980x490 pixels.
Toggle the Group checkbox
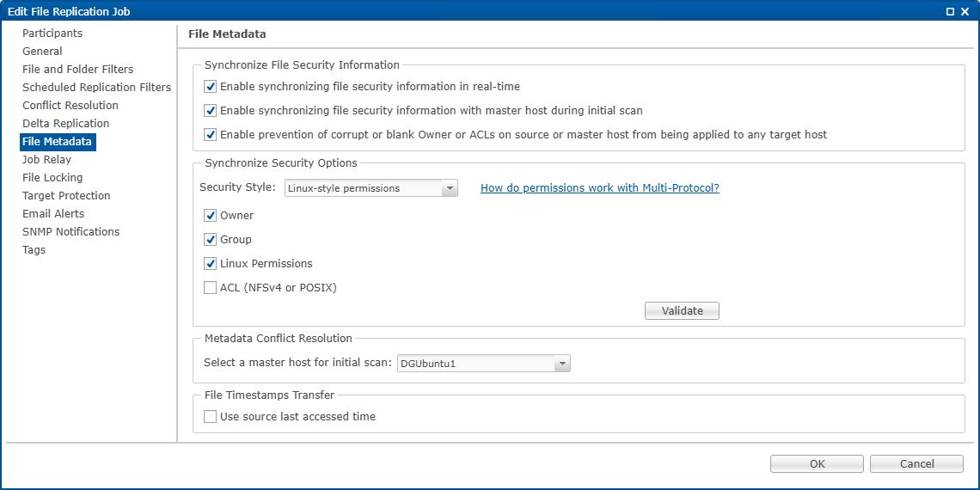tap(210, 240)
